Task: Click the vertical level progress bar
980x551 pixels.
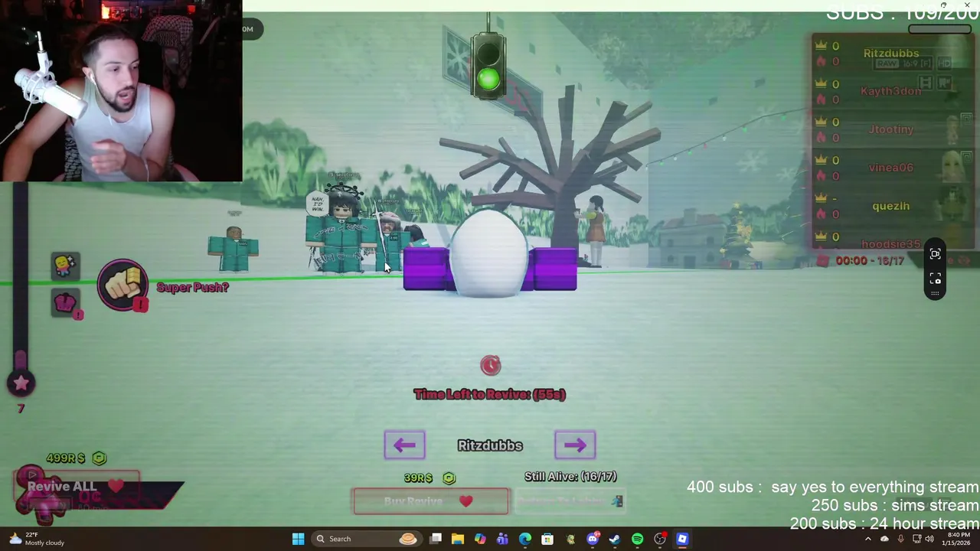Action: (21, 275)
